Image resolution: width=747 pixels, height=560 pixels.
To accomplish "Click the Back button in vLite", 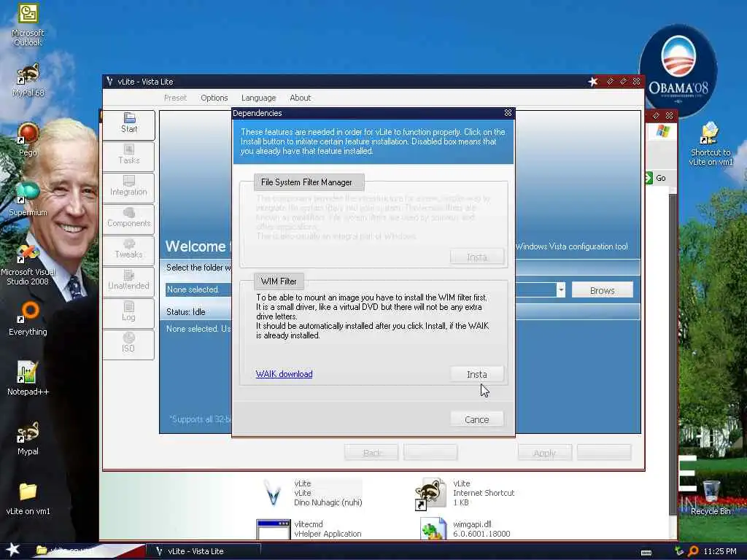I will point(371,452).
